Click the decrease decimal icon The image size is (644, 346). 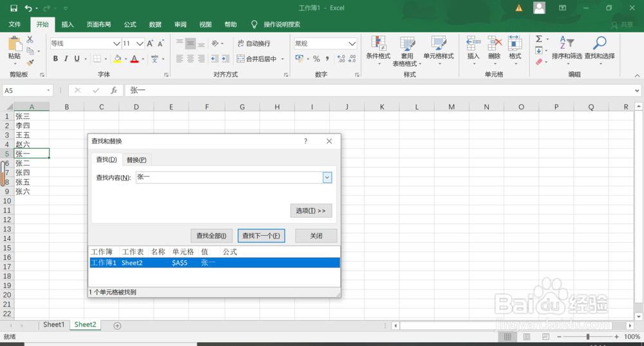(x=352, y=59)
